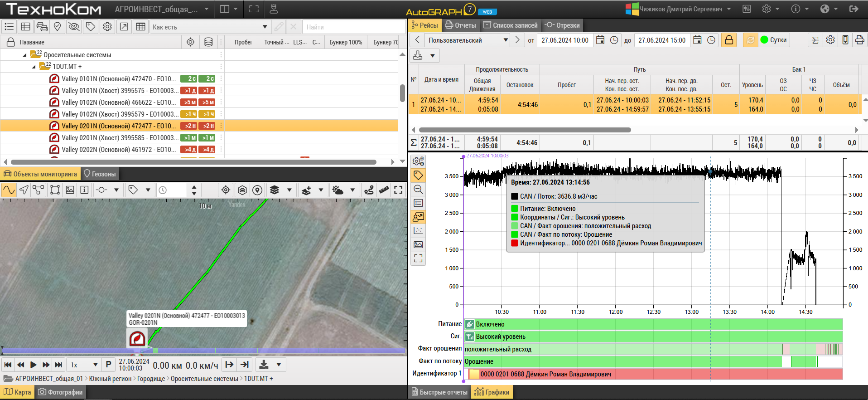Click the route path icon in map toolbar

[369, 190]
